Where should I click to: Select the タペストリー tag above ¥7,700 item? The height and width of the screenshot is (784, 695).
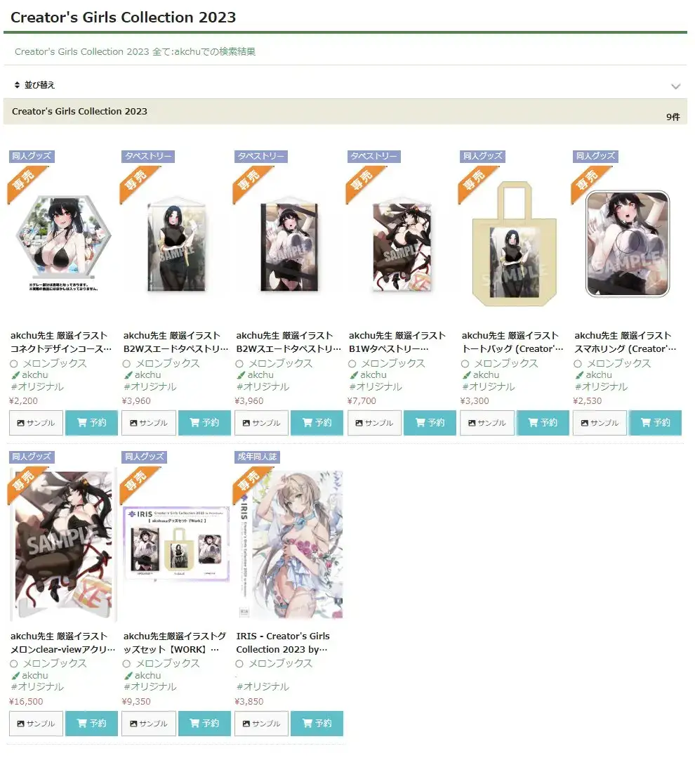373,156
